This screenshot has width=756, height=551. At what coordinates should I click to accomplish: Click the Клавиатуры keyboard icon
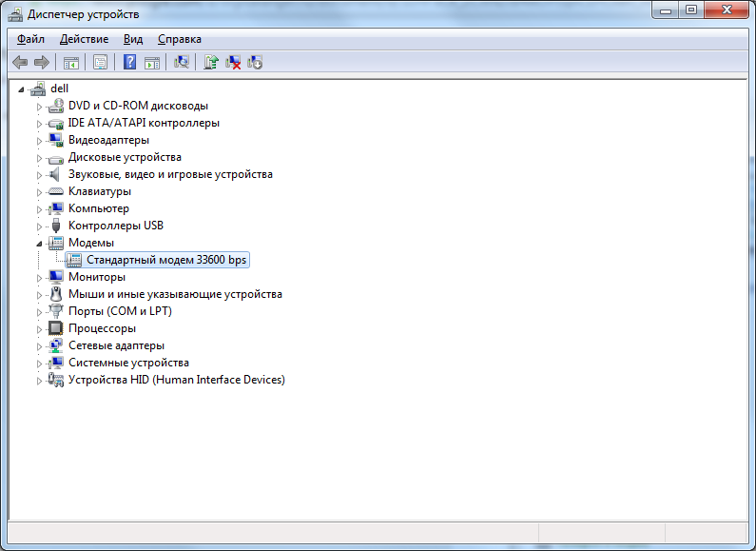[x=56, y=191]
